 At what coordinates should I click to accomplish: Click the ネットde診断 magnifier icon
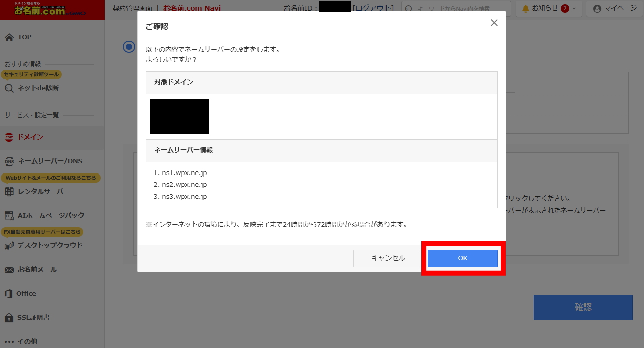9,88
